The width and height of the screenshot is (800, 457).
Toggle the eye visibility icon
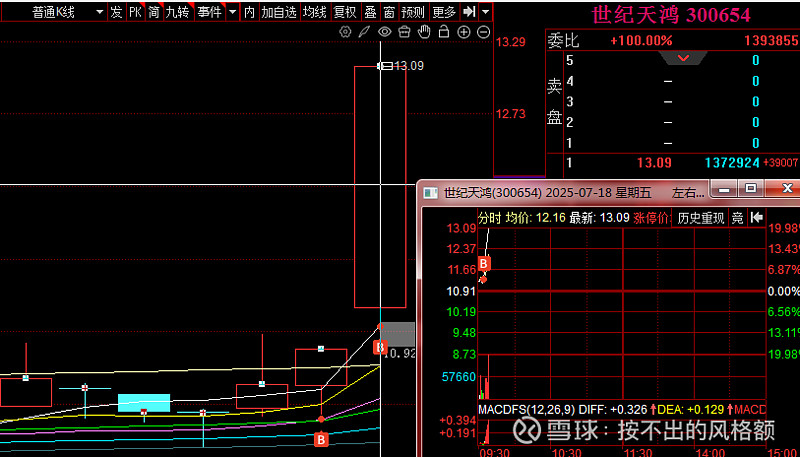[384, 32]
